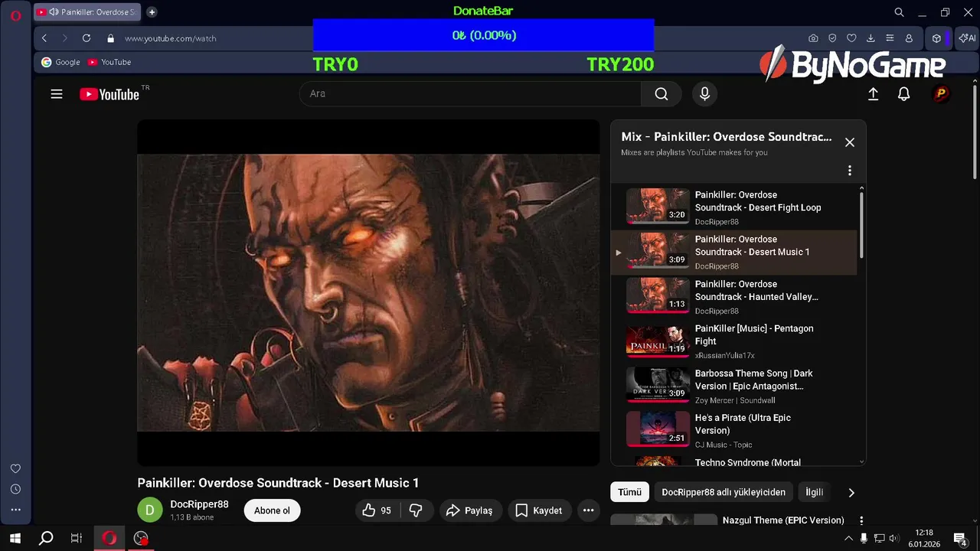This screenshot has height=551, width=980.
Task: Take a snapshot with the camera icon
Action: (813, 38)
